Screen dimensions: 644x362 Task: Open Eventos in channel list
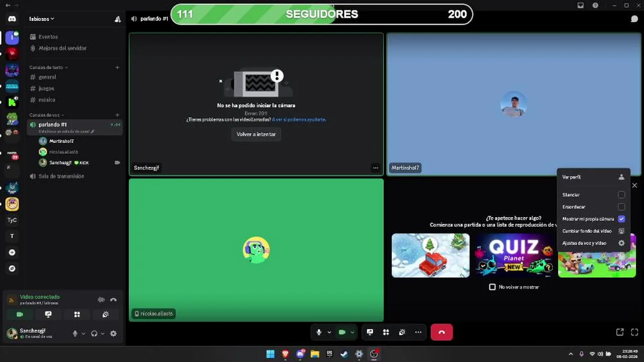pyautogui.click(x=74, y=37)
